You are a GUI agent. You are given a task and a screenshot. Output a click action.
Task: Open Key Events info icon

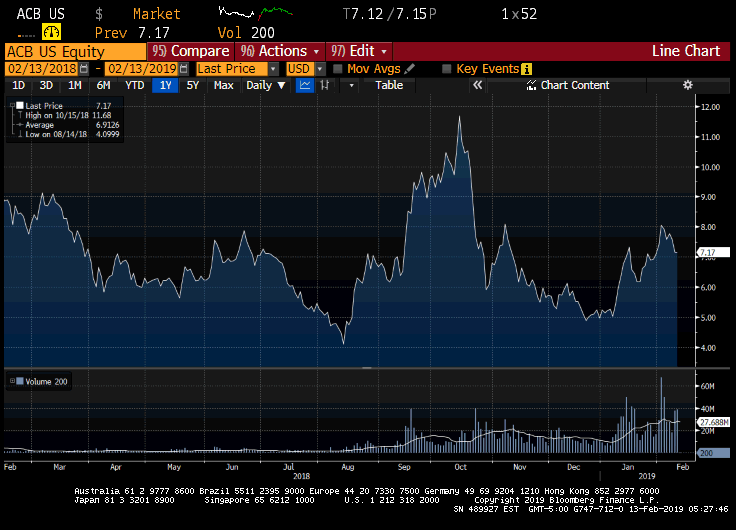tap(527, 69)
